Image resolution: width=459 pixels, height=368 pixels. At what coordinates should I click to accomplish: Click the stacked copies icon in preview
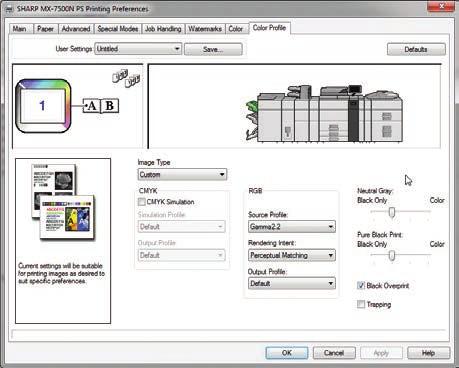126,78
